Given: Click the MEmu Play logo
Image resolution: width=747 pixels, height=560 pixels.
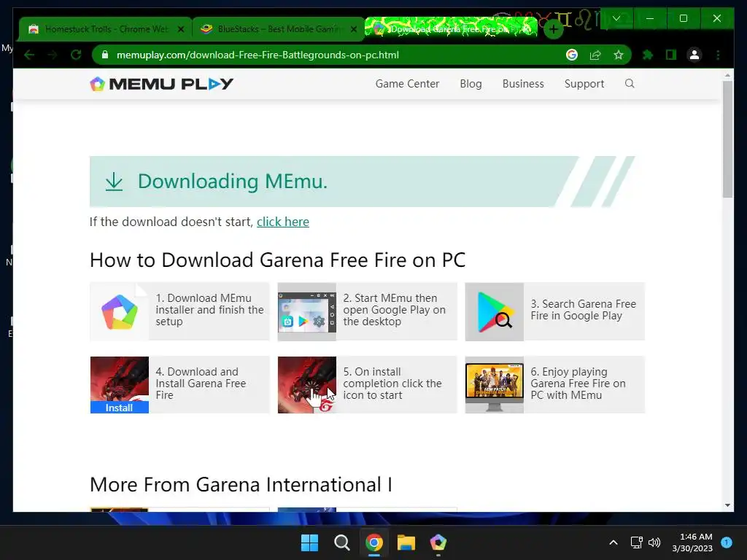Looking at the screenshot, I should tap(161, 84).
